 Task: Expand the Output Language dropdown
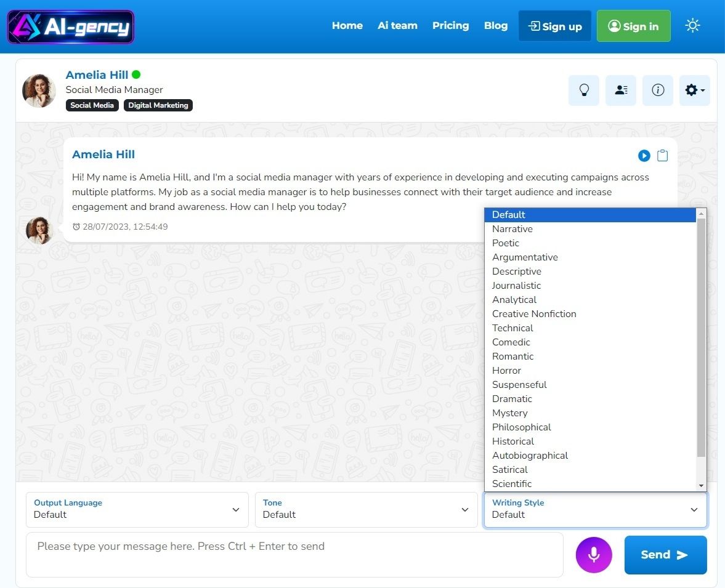coord(137,509)
